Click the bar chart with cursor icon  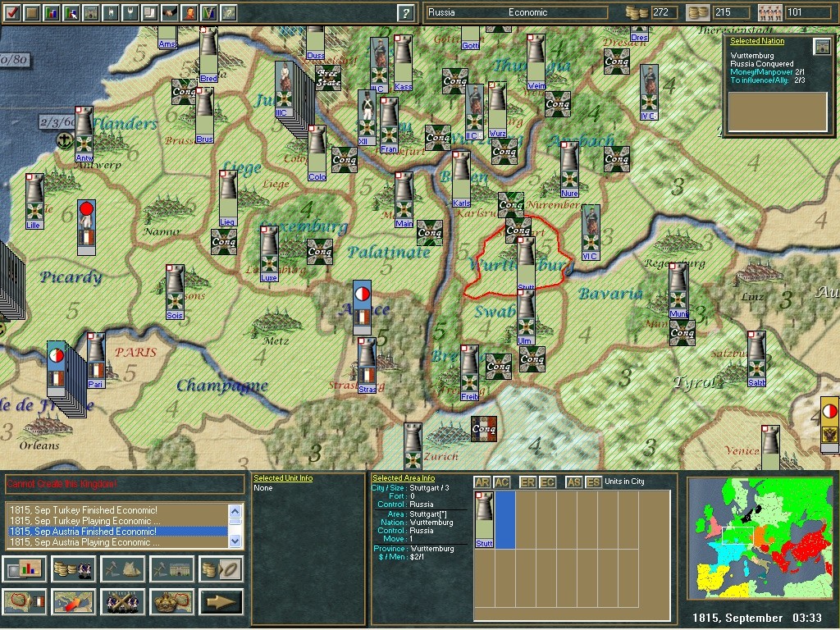point(71,12)
